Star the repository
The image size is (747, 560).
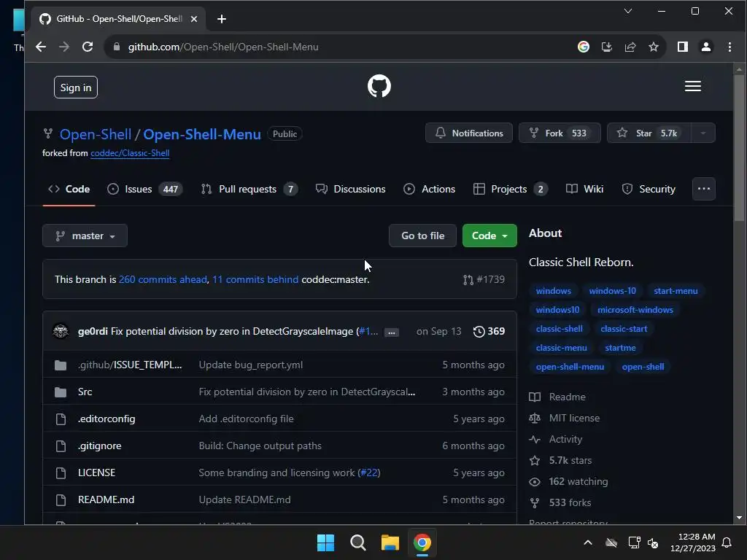(649, 133)
